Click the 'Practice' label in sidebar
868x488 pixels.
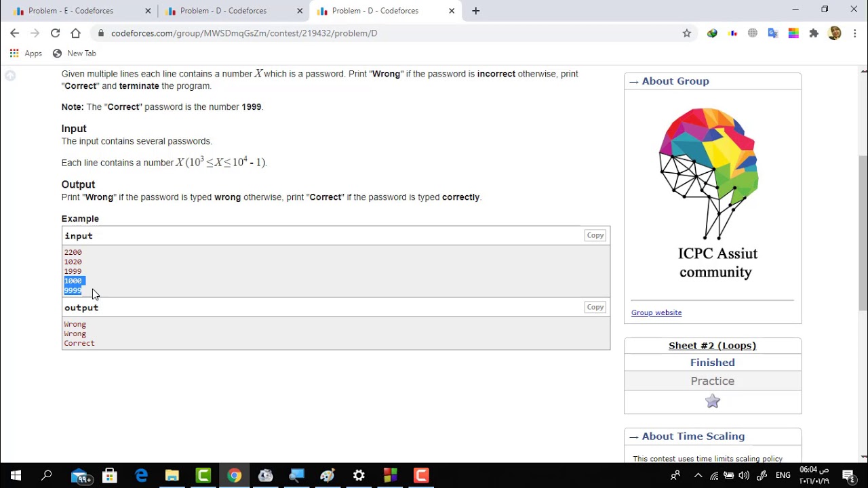(712, 381)
